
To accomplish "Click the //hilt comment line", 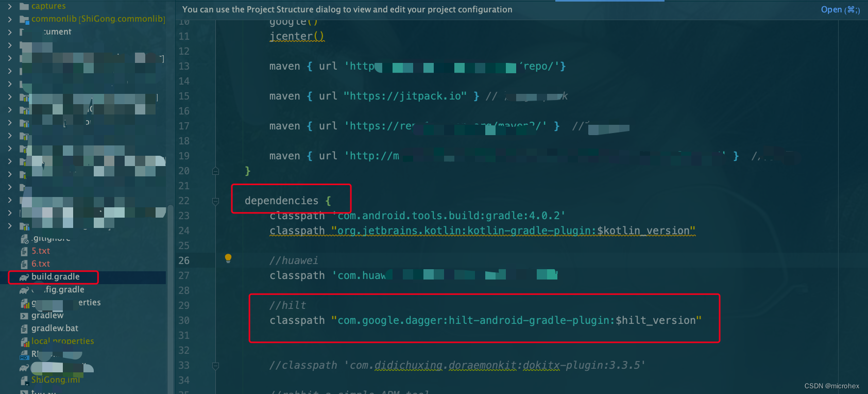I will click(287, 305).
